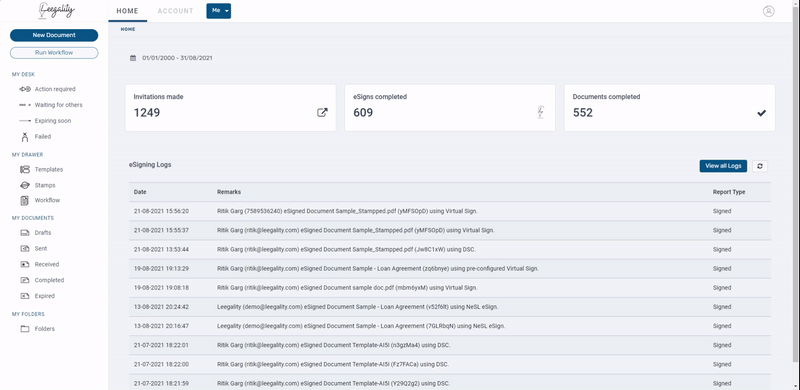Click the Received sidebar icon
The width and height of the screenshot is (800, 390).
pyautogui.click(x=25, y=264)
